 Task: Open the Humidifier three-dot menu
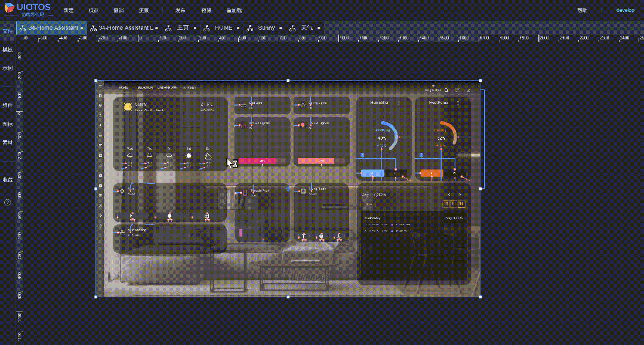399,103
